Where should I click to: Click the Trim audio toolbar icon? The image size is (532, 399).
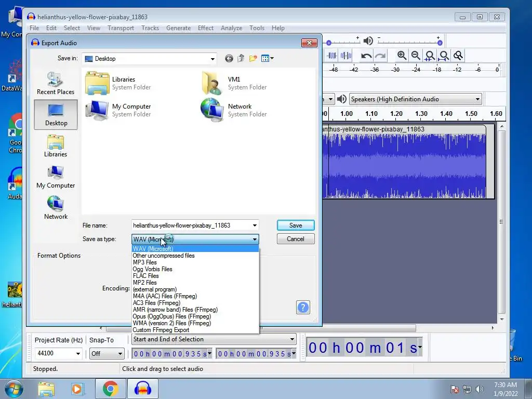coord(332,56)
